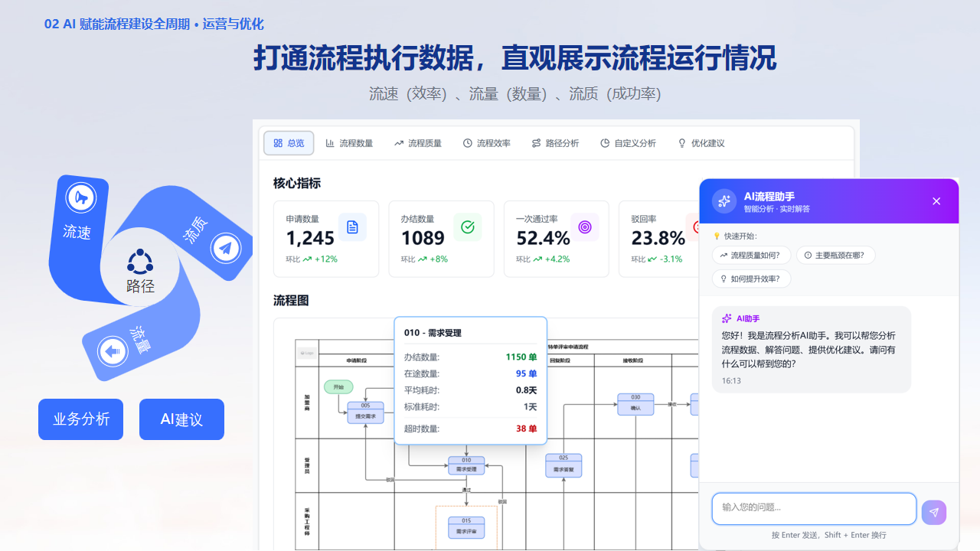Click the target icon in 一次通过率 card

(x=585, y=227)
